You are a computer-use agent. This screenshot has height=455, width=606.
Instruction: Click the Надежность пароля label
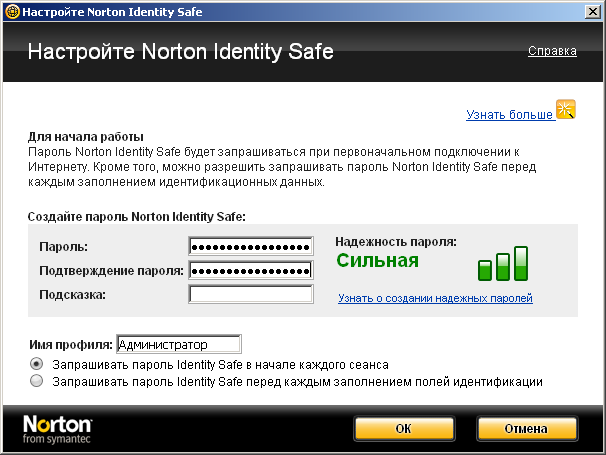pos(396,242)
